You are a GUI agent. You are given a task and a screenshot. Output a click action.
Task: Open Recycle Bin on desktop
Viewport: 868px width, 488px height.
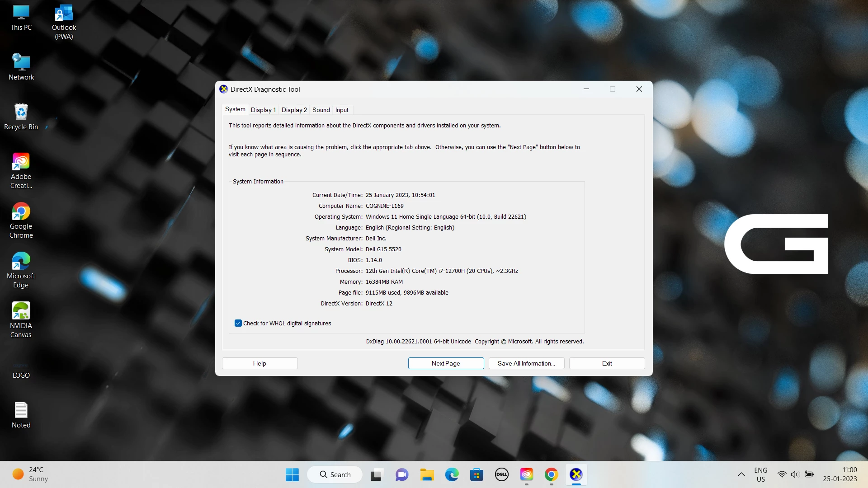point(21,113)
